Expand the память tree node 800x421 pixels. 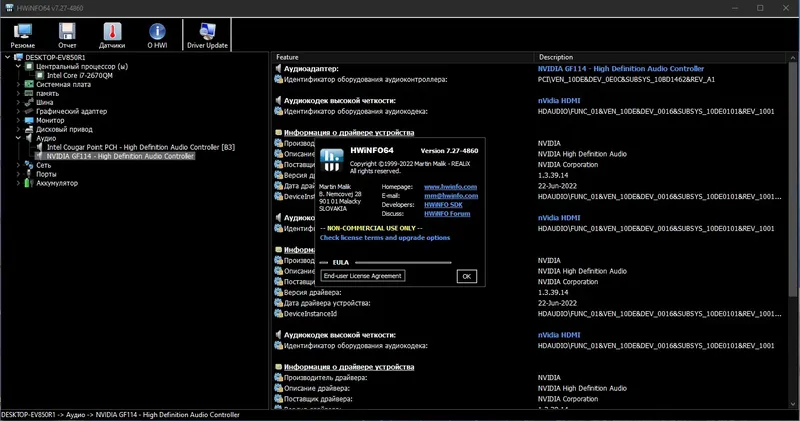(x=18, y=93)
